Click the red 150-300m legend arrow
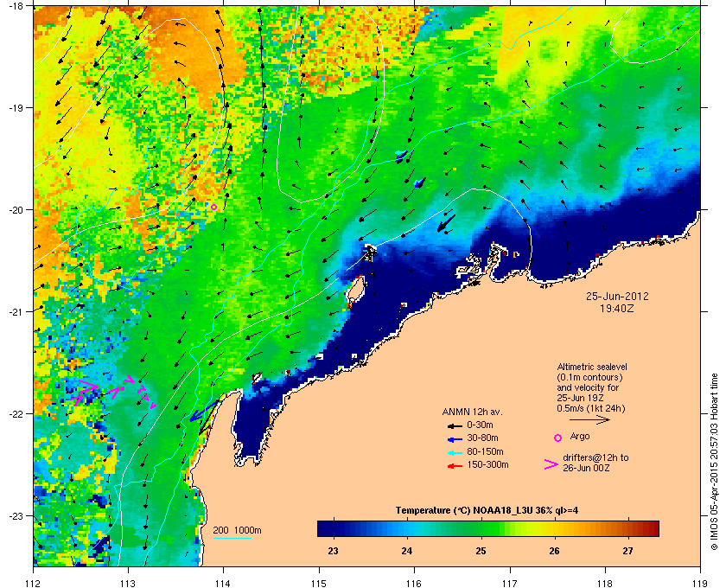 455,466
